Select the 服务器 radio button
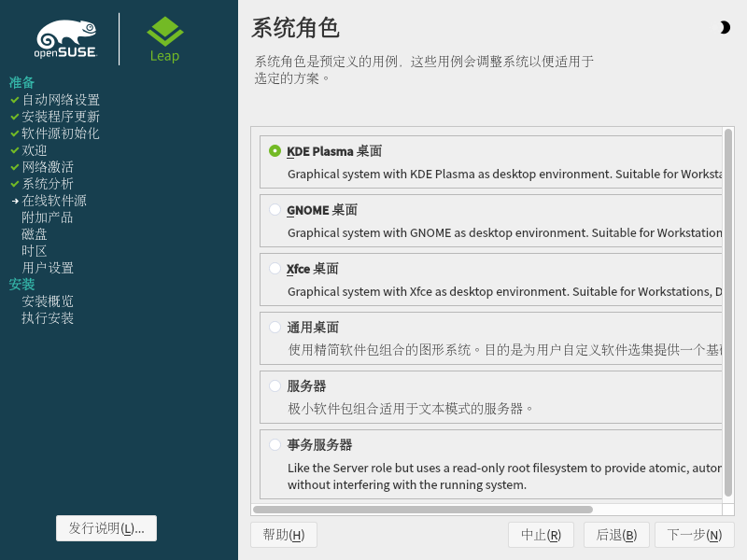Viewport: 747px width, 560px height. click(x=275, y=386)
